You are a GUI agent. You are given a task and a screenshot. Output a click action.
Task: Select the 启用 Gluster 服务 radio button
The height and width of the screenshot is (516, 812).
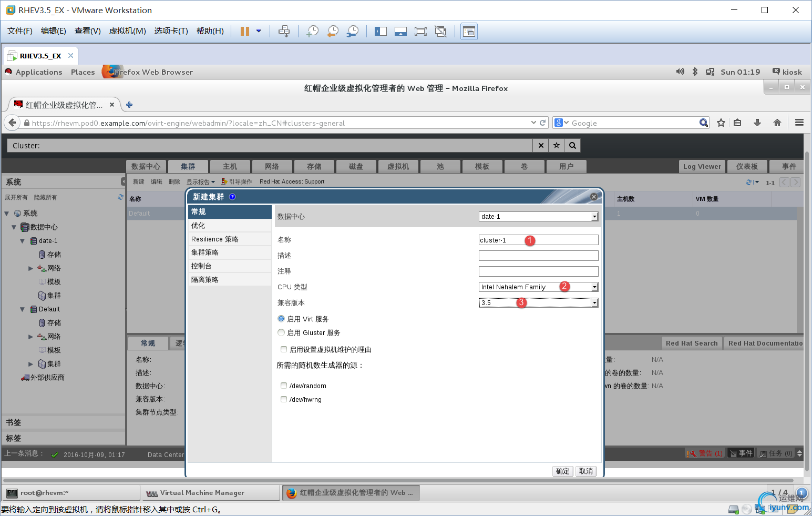(x=281, y=332)
